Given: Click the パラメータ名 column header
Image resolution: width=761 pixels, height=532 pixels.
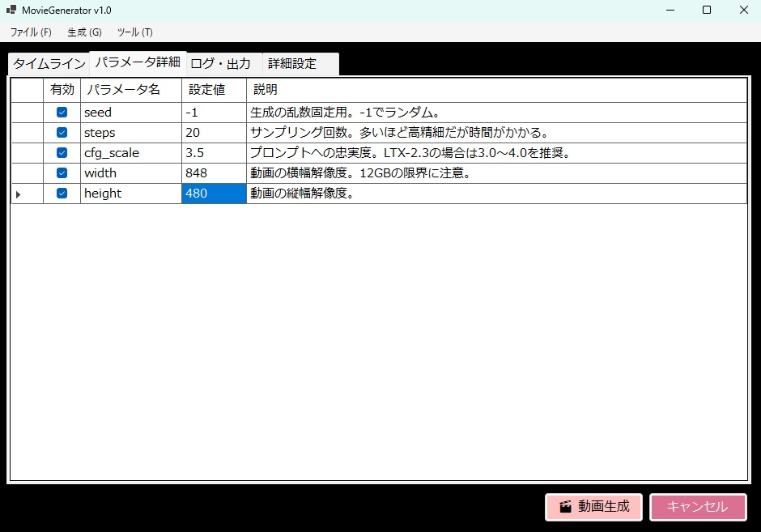Looking at the screenshot, I should pyautogui.click(x=131, y=90).
